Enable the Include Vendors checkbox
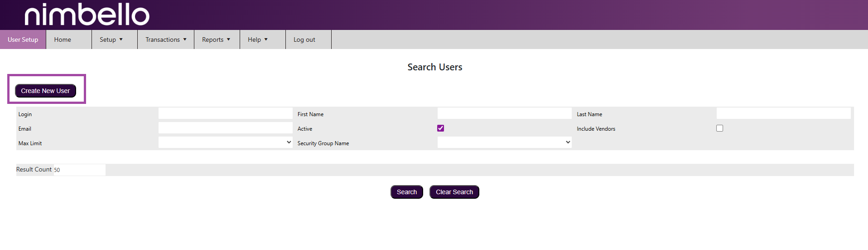 click(719, 128)
